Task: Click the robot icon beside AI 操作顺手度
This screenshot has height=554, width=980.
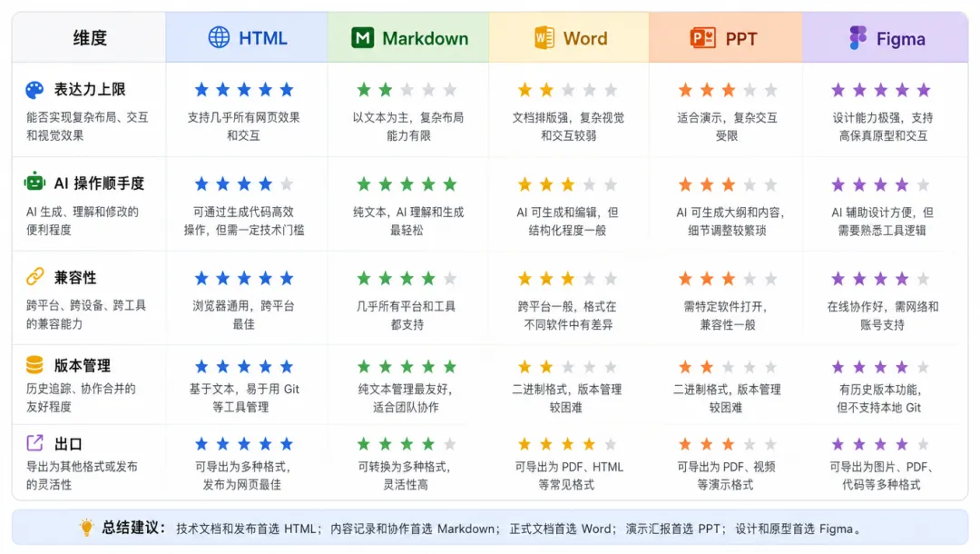Action: (x=35, y=182)
